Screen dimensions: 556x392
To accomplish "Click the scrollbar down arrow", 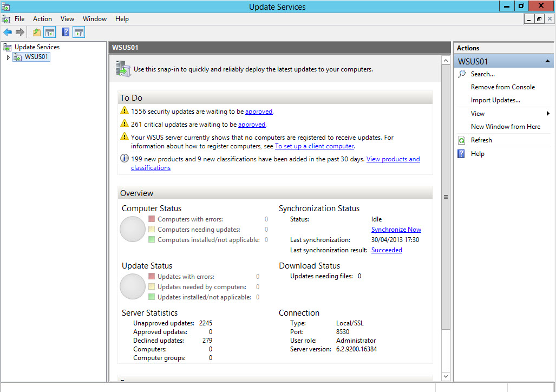I will click(446, 376).
